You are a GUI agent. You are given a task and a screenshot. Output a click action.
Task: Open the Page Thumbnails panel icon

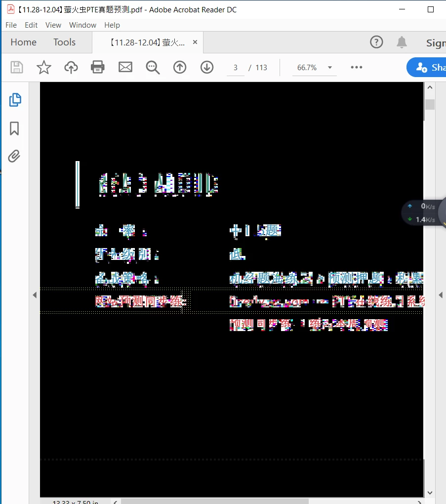pos(15,100)
